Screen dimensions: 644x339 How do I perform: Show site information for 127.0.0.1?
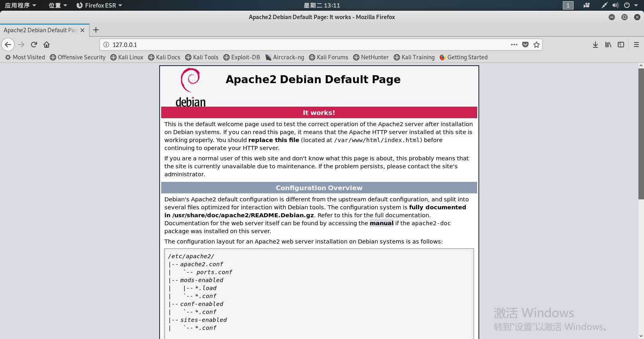click(x=106, y=45)
